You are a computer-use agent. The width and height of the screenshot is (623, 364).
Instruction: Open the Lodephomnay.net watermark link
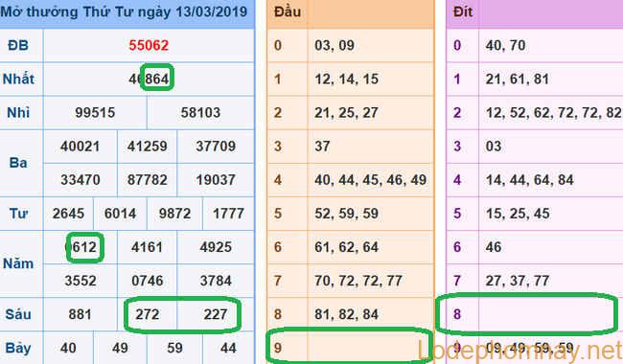(x=520, y=351)
